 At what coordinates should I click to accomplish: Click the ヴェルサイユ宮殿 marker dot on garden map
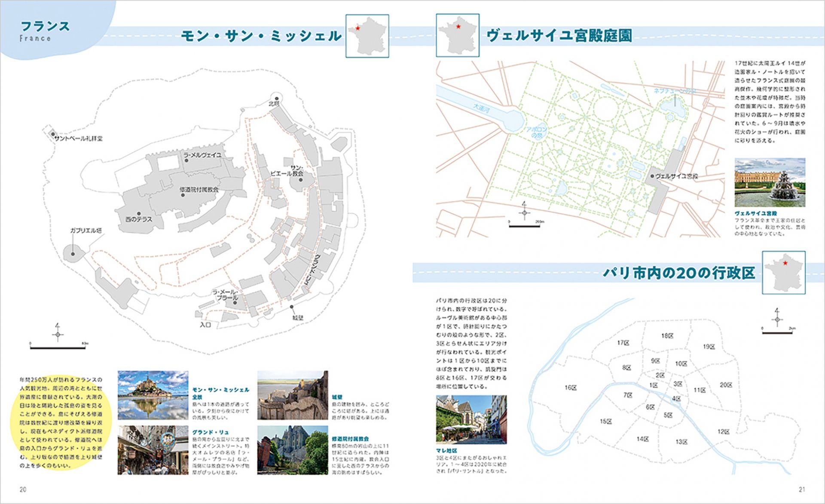652,176
